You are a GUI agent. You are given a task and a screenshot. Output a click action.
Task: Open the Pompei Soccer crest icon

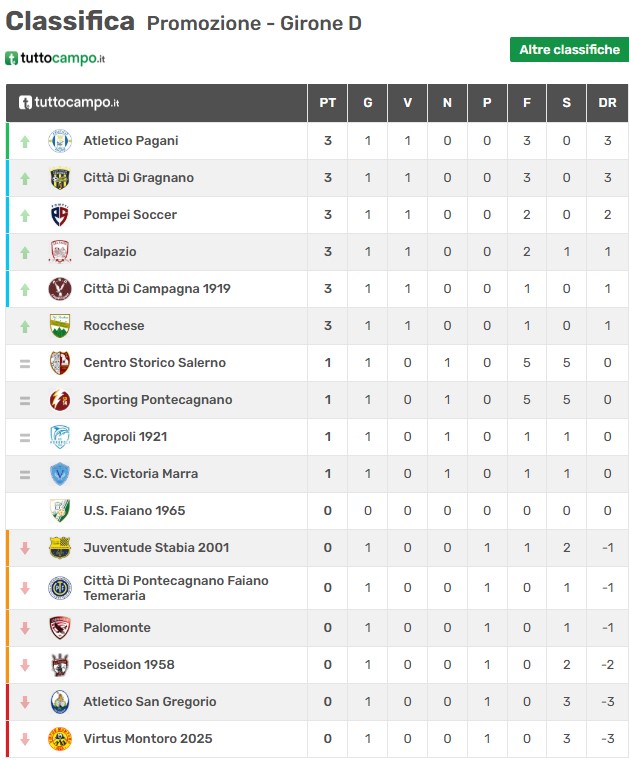coord(60,215)
